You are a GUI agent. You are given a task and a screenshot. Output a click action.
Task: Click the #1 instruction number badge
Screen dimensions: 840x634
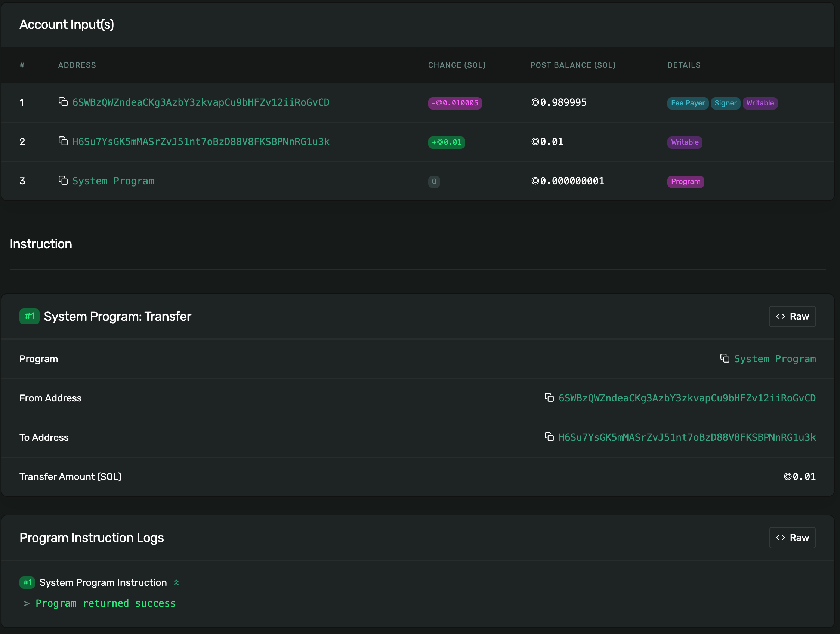[x=29, y=316]
